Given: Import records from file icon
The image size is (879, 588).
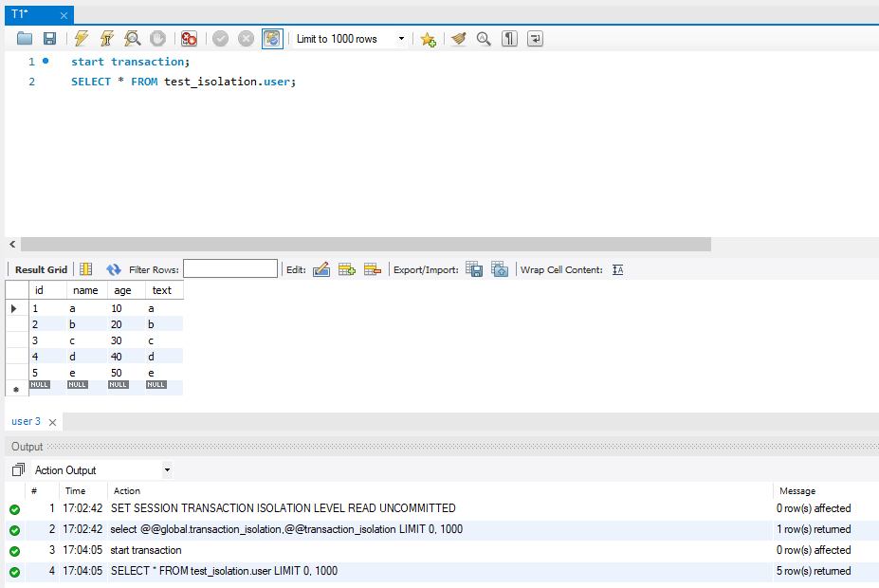Looking at the screenshot, I should pyautogui.click(x=500, y=269).
